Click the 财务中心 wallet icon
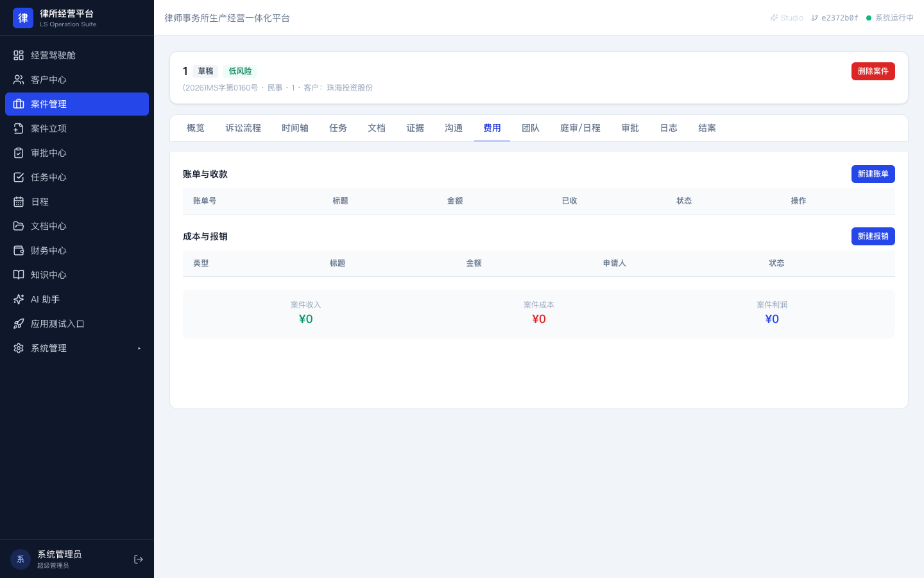Screen dimensions: 924x578 click(19, 250)
